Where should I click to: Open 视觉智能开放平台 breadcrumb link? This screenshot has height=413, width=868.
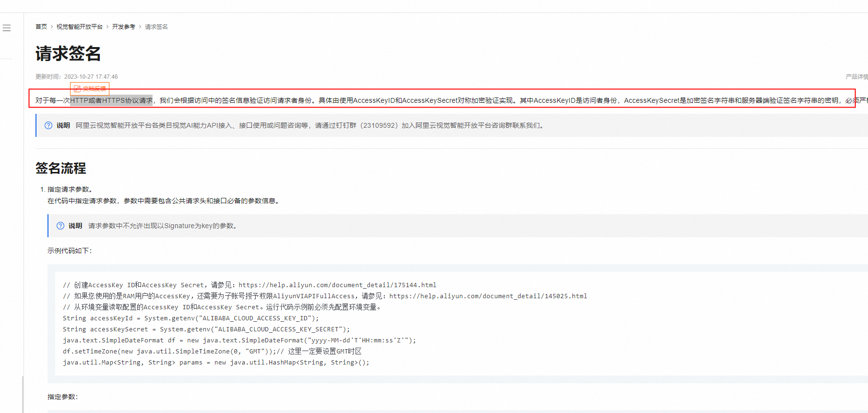(80, 27)
